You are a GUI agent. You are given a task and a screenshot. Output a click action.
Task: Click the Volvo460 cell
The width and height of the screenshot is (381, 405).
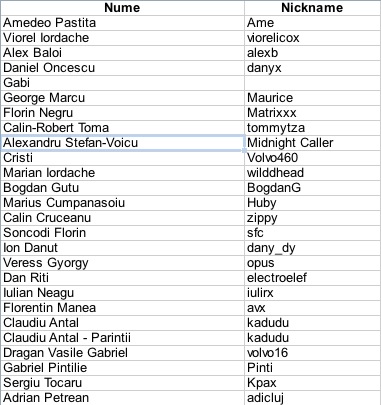[x=312, y=158]
